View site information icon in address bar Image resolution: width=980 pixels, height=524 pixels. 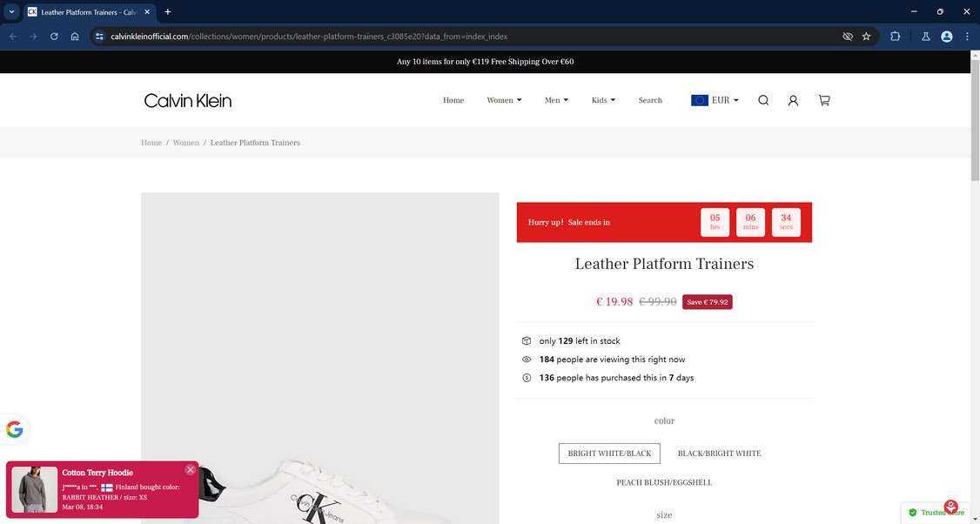pos(99,37)
